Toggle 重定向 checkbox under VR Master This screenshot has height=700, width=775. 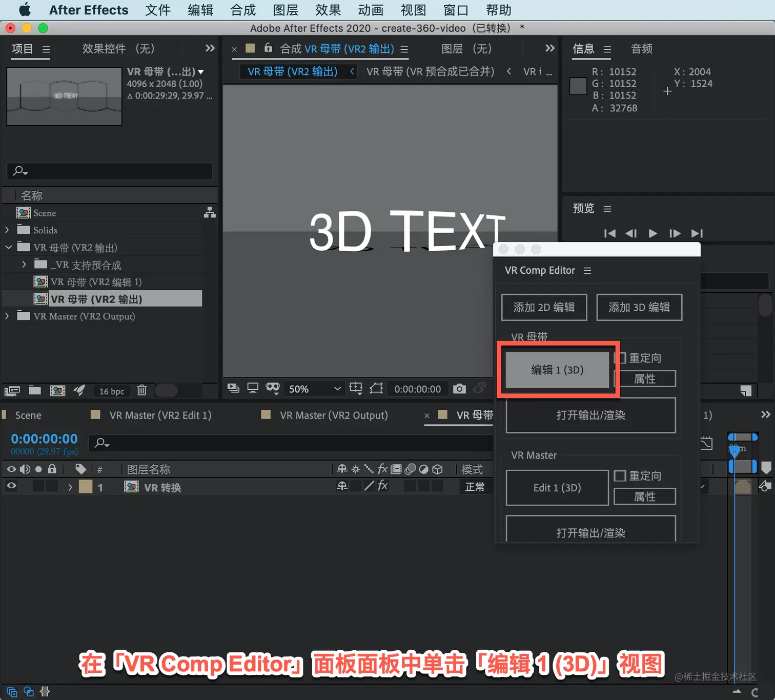(x=620, y=476)
